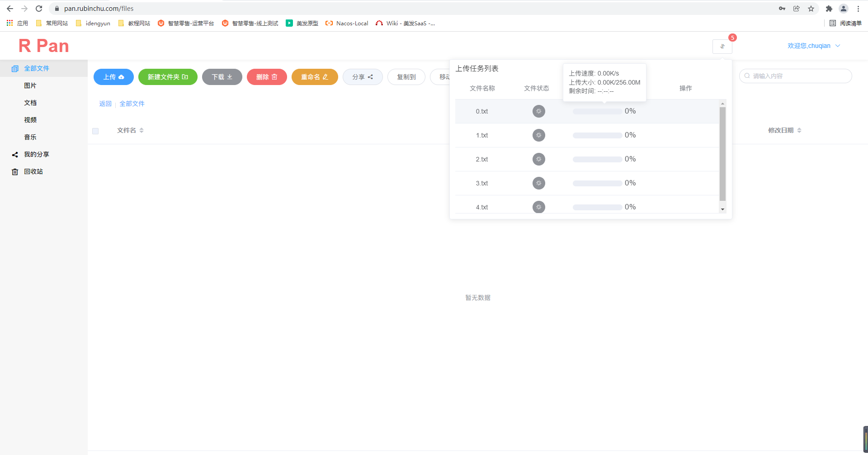
Task: Click the 返回 back link
Action: coord(105,104)
